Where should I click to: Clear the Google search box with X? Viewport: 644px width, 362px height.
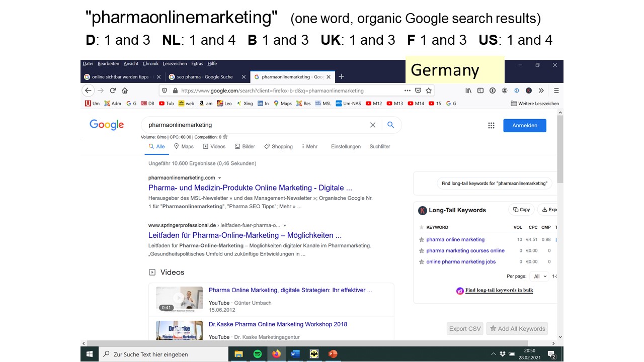click(x=373, y=125)
